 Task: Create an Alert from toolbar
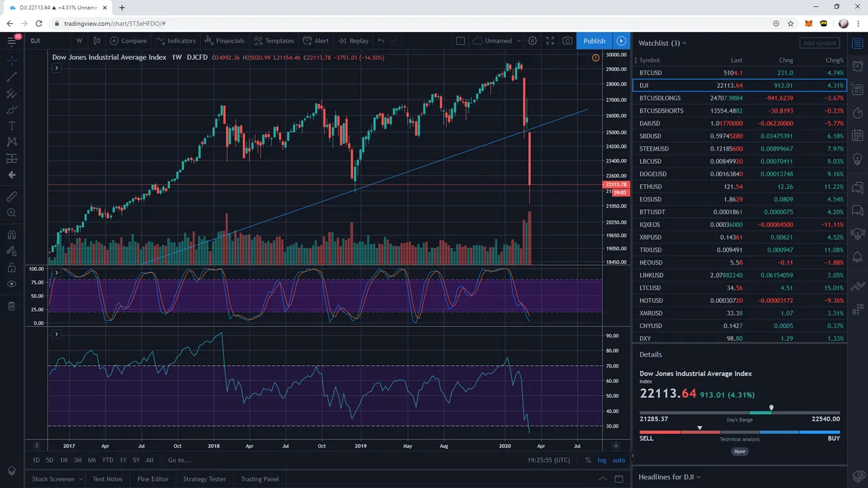(x=316, y=41)
